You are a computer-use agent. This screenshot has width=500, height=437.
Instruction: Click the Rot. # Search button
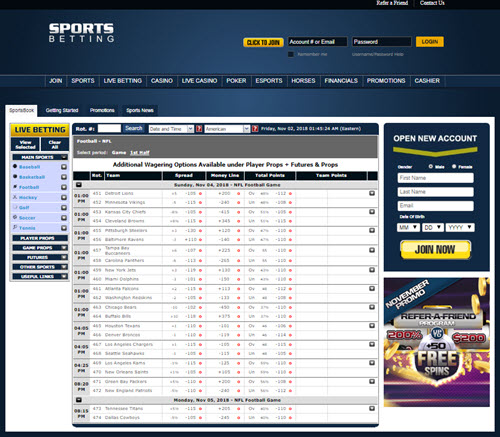pyautogui.click(x=133, y=128)
